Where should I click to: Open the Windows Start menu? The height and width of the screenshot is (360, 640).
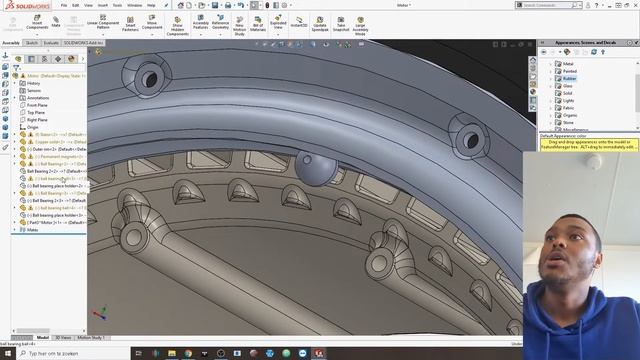click(x=8, y=353)
